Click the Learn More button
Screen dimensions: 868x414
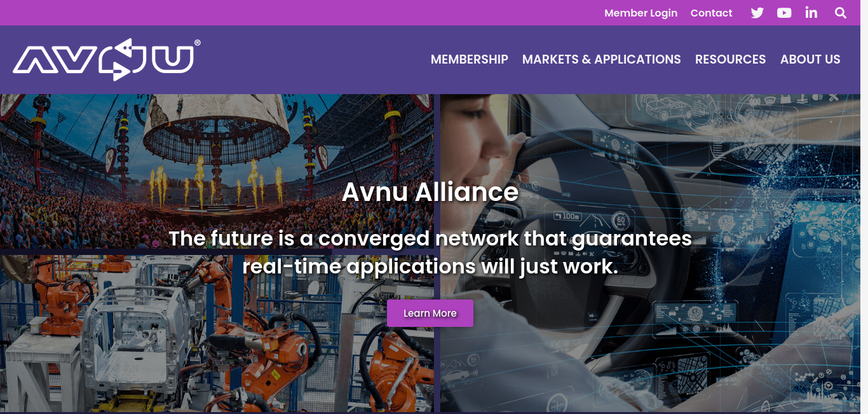point(430,313)
